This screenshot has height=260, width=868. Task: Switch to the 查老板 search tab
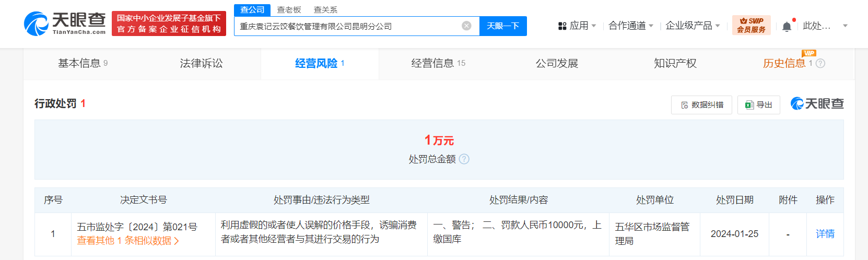pos(289,10)
